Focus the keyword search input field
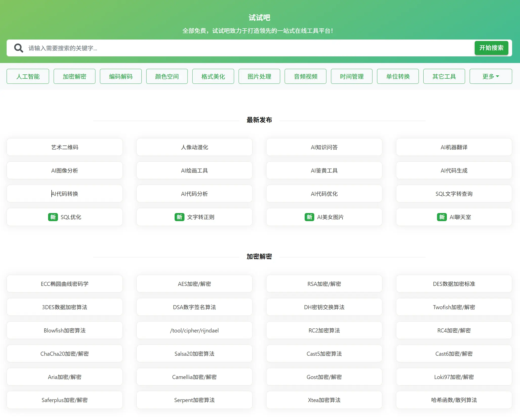 tap(248, 48)
